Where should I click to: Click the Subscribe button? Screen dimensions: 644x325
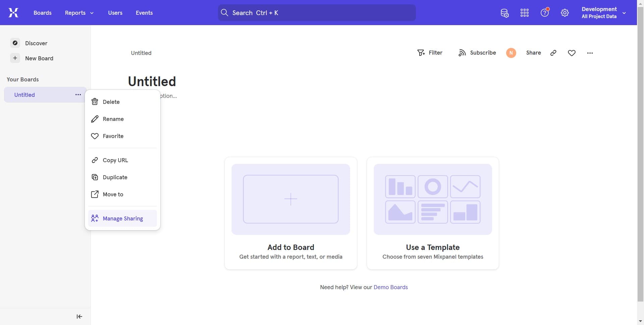click(x=477, y=53)
